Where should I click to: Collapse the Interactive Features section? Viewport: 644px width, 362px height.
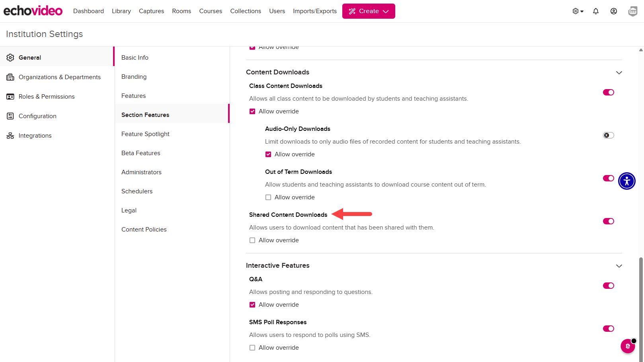point(619,266)
